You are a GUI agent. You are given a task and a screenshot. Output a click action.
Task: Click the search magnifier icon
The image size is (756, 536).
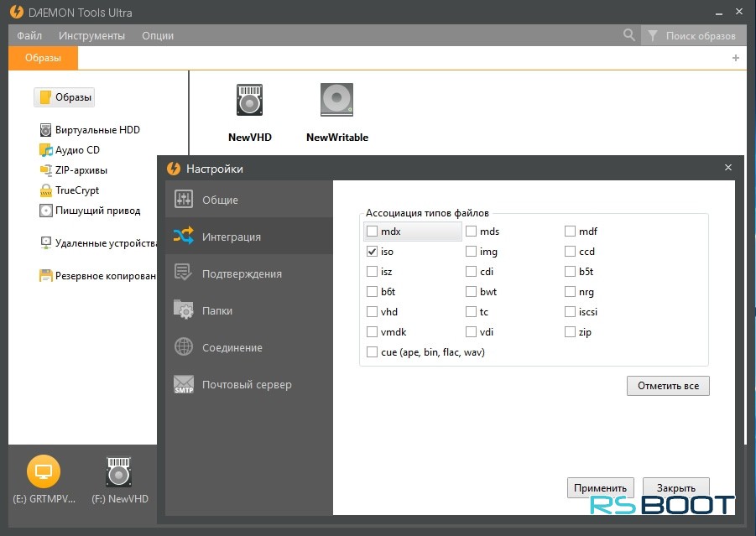[628, 35]
